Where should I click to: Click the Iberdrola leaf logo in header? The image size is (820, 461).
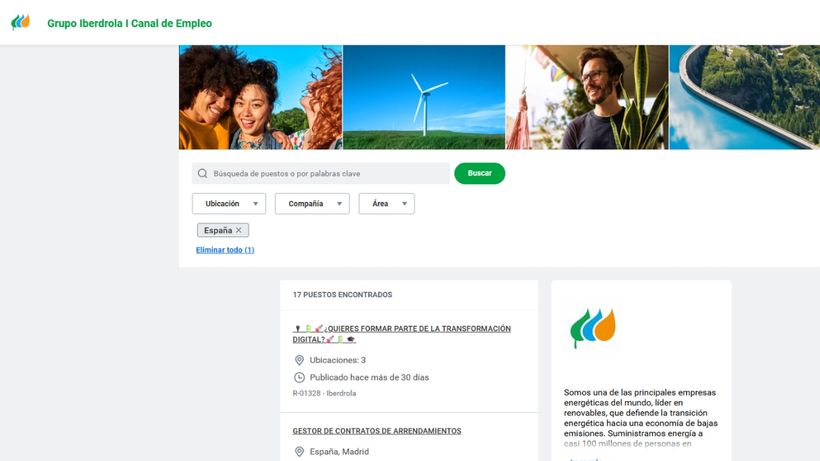20,22
